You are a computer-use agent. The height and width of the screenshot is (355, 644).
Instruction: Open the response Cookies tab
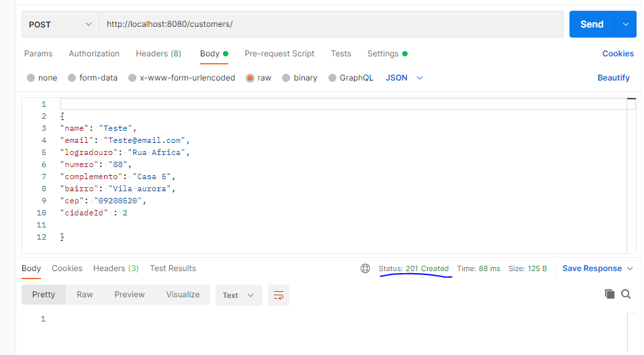click(67, 268)
